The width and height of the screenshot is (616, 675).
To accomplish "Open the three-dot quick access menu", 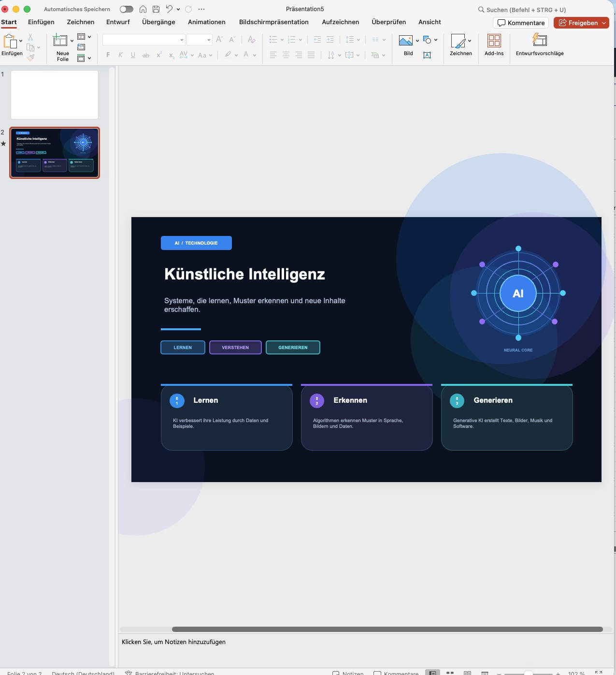I will pos(201,9).
